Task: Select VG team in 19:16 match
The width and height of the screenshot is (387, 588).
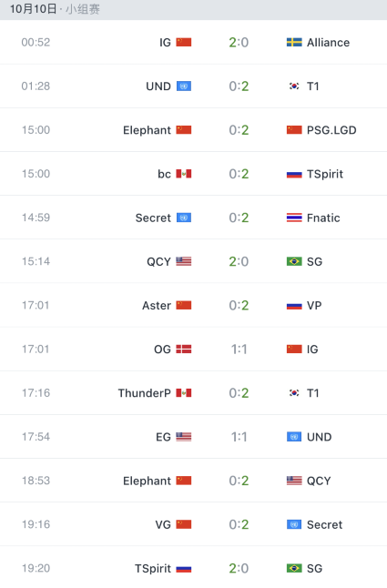Action: click(x=163, y=524)
